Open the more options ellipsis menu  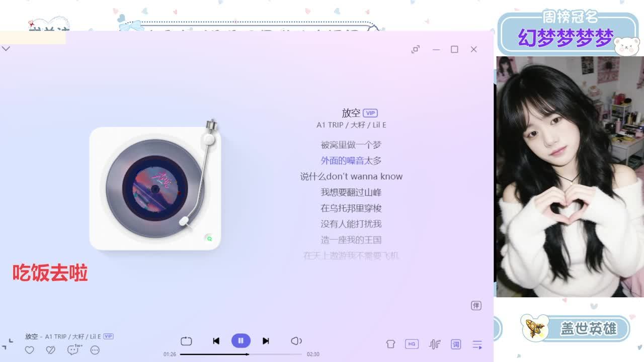(x=95, y=350)
